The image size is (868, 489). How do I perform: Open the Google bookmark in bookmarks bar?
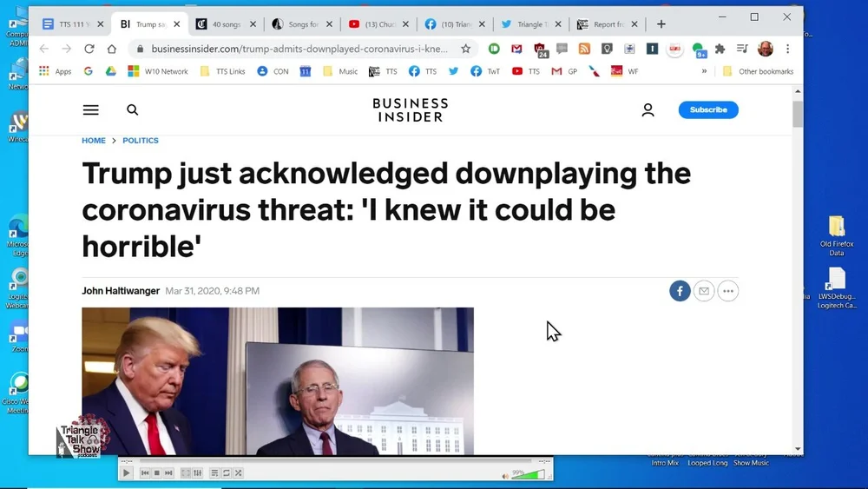(88, 71)
